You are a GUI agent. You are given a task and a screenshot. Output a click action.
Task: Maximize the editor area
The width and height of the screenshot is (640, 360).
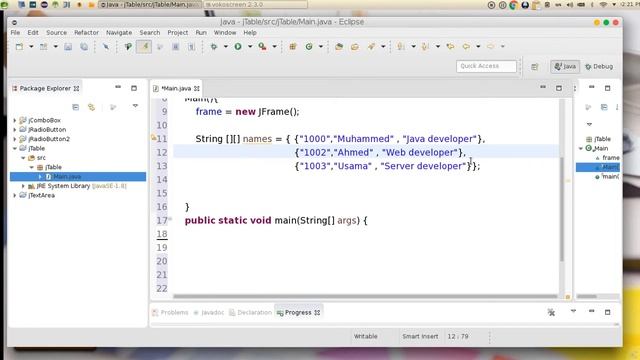coord(559,88)
